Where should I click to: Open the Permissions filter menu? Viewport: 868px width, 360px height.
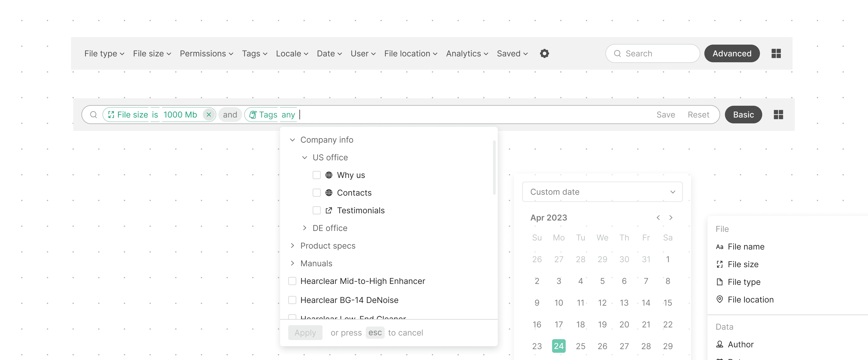pyautogui.click(x=206, y=54)
